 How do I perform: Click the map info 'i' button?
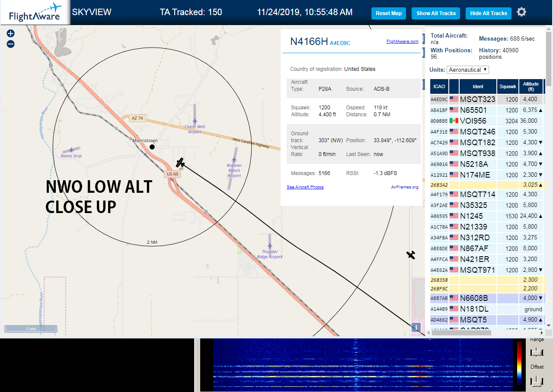pos(416,328)
